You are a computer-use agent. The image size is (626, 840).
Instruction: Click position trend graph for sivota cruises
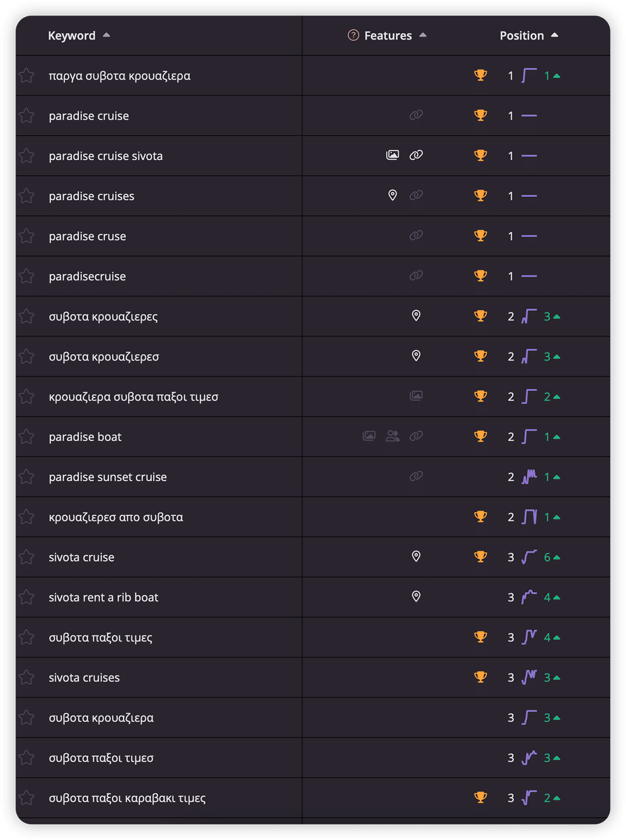(529, 677)
